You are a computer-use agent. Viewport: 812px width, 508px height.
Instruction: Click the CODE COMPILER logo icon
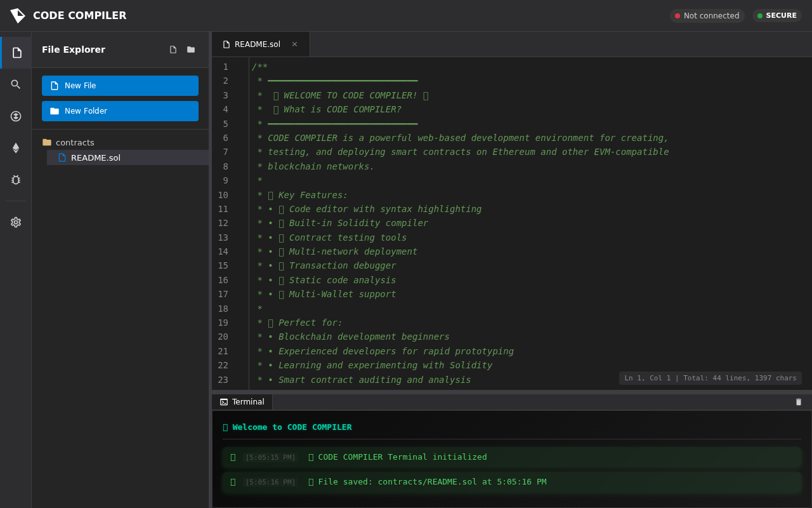pos(18,16)
